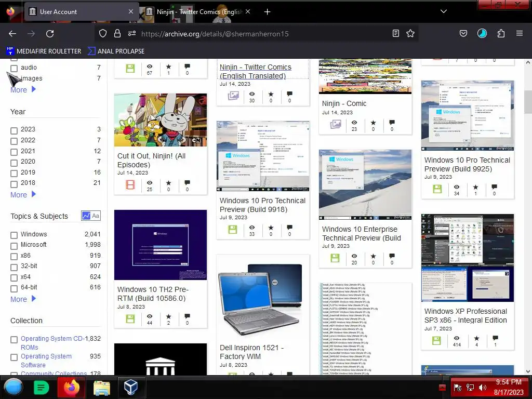Click views eye icon under Windows 10 Build 9925
This screenshot has height=399, width=532.
coord(457,187)
